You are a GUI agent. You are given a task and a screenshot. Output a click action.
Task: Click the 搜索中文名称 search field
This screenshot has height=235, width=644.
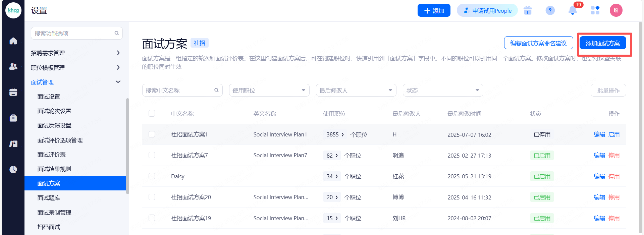pyautogui.click(x=179, y=91)
